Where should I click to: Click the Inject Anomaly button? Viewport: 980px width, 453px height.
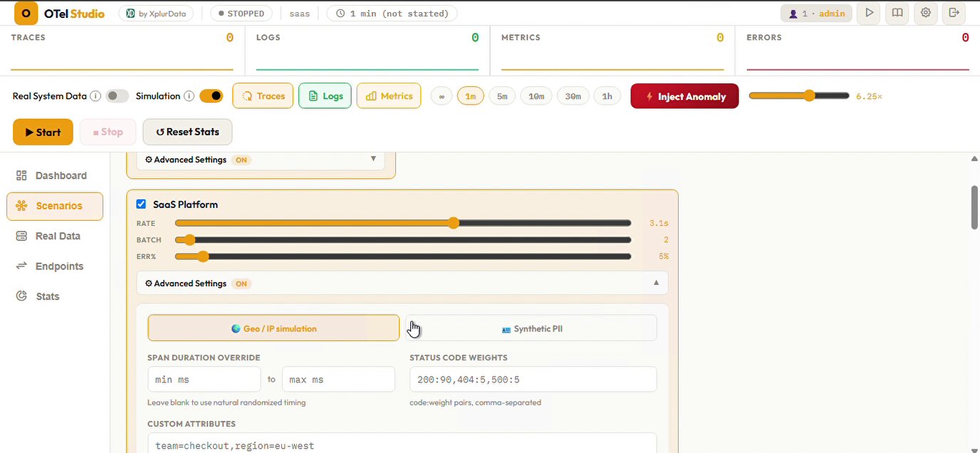coord(684,96)
